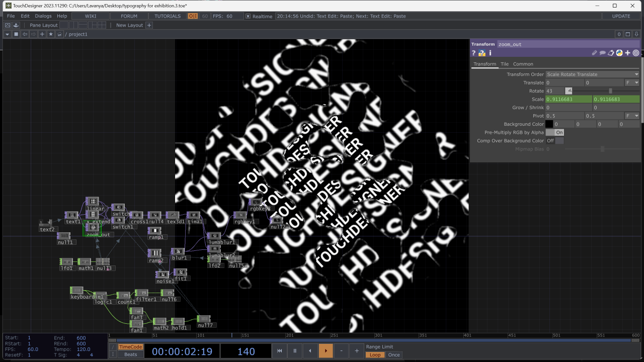The height and width of the screenshot is (362, 644).
Task: Select the keyboardin1 node
Action: [76, 290]
